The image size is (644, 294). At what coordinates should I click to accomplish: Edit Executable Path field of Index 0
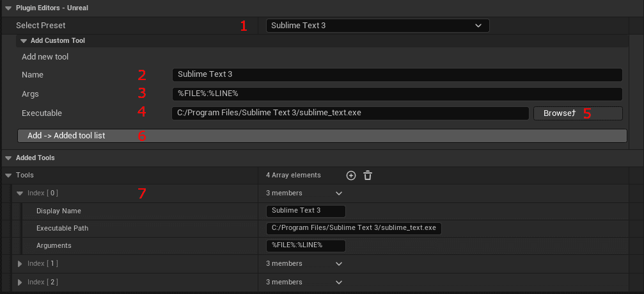click(x=354, y=228)
